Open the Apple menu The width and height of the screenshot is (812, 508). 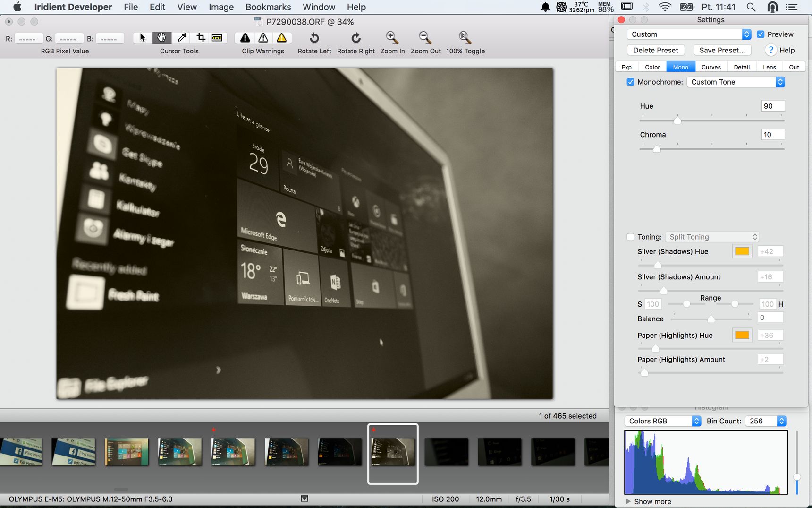(x=17, y=7)
